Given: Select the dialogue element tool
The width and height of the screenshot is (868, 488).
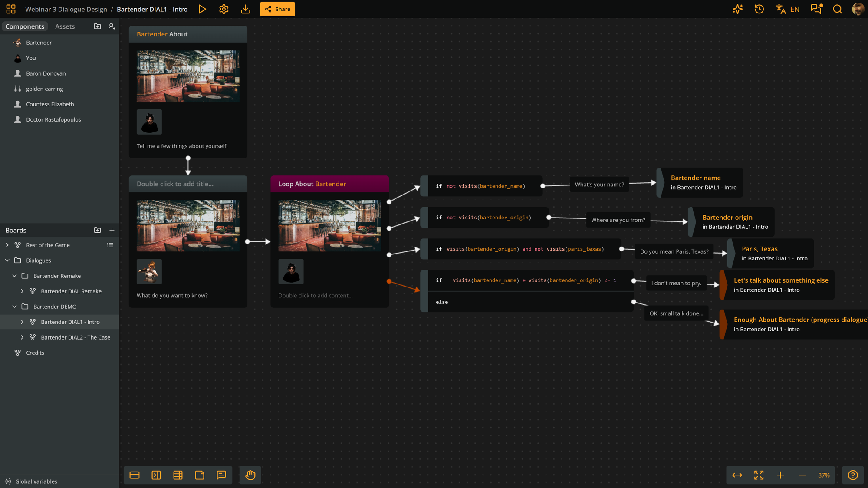Looking at the screenshot, I should (x=135, y=475).
